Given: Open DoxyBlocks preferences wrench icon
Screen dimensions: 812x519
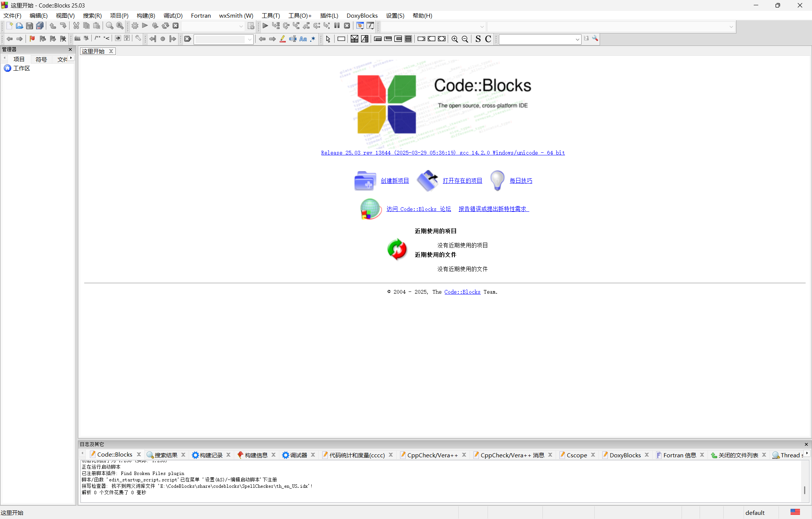Looking at the screenshot, I should click(x=138, y=38).
